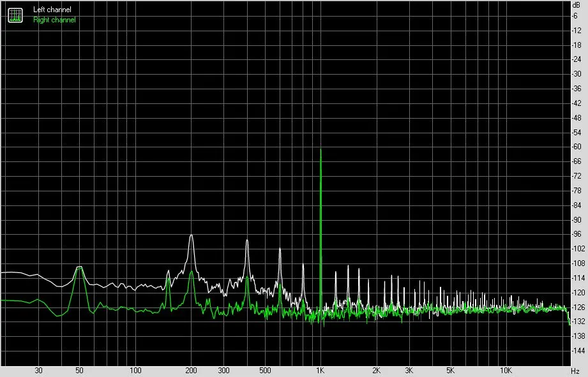Click the -120 dB scale label
Image resolution: width=588 pixels, height=377 pixels.
(578, 293)
